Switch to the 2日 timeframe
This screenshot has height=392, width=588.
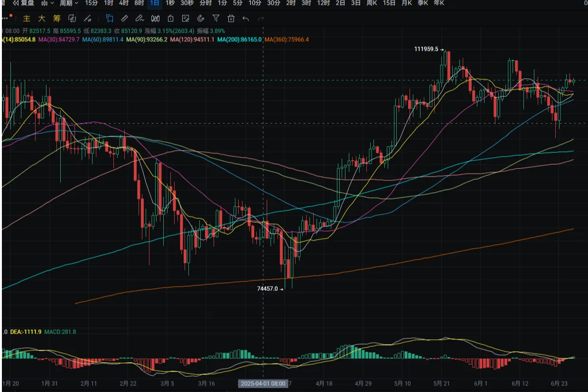click(340, 3)
